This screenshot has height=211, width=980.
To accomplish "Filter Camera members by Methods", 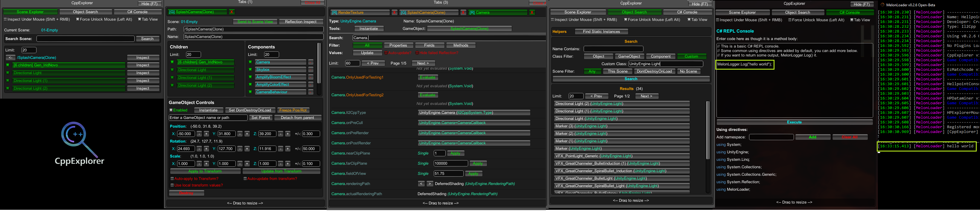I will click(460, 46).
